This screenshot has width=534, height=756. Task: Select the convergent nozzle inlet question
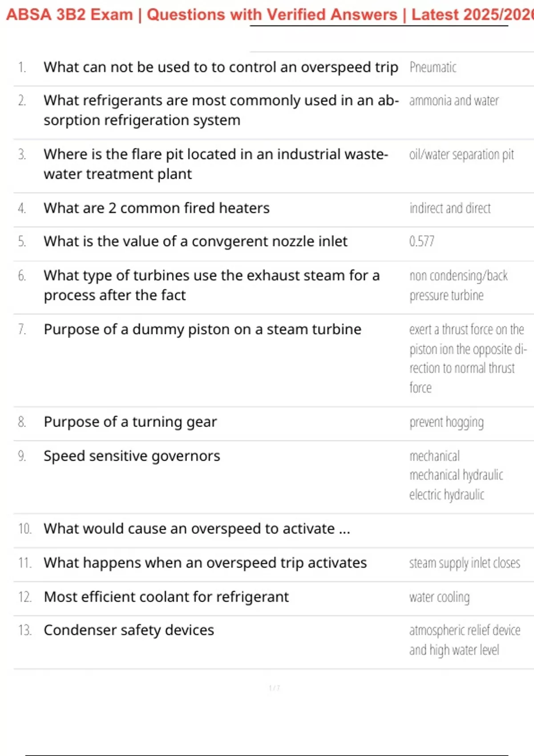tap(195, 241)
